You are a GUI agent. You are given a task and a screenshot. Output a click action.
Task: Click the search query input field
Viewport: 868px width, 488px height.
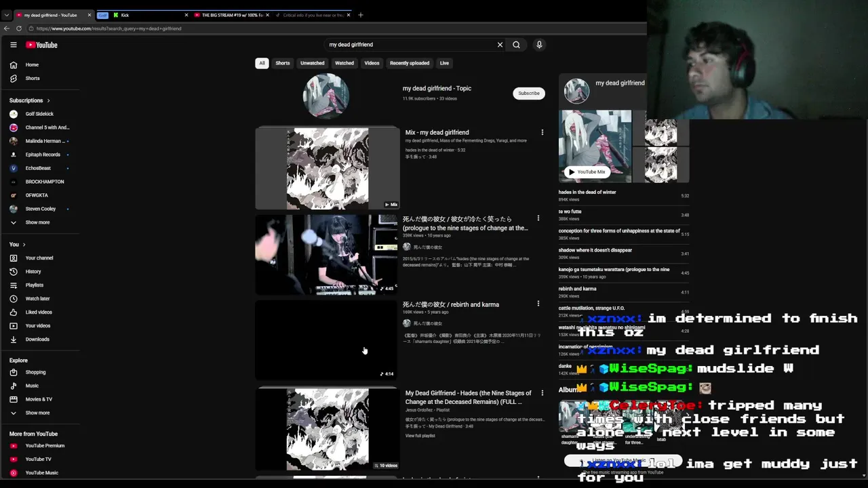click(x=410, y=45)
